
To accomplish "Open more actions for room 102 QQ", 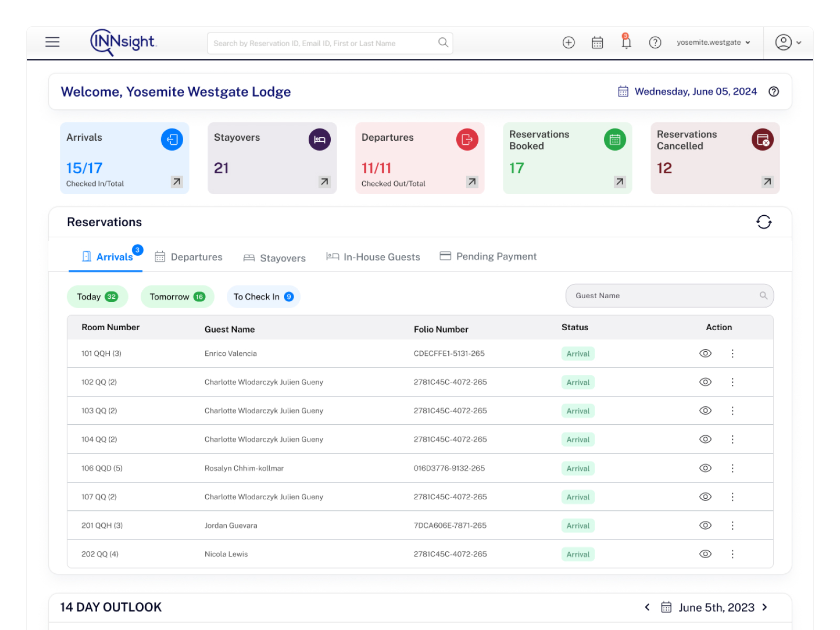I will click(732, 382).
